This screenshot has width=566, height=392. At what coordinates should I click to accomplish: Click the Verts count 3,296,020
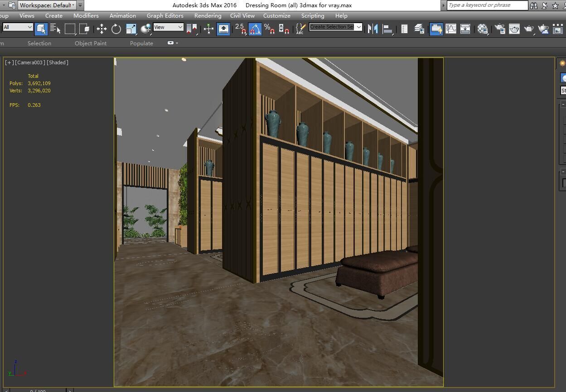pos(39,91)
